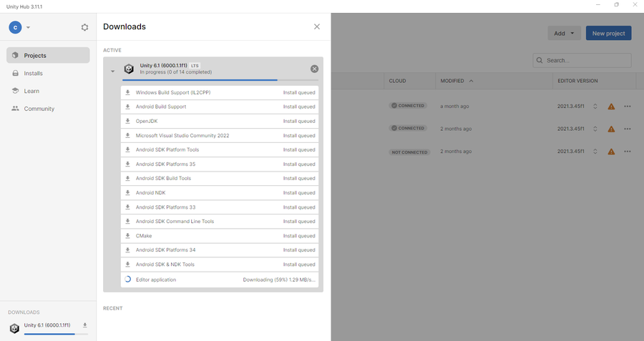Click the Installs lock icon
This screenshot has height=341, width=644.
15,73
